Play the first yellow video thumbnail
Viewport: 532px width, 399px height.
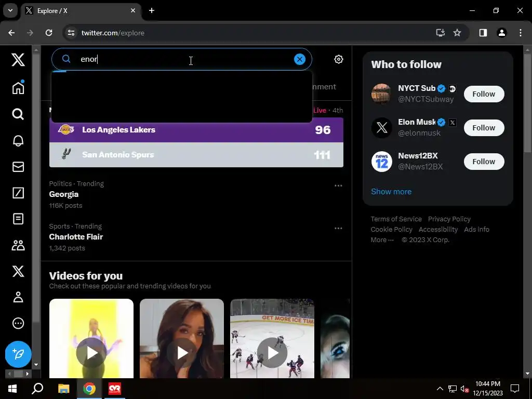[x=91, y=353]
